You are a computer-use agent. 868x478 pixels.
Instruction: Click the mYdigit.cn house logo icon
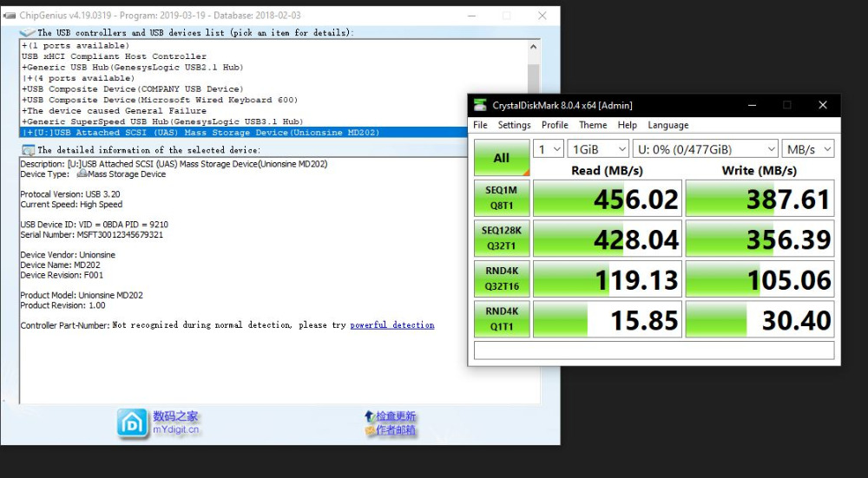(x=133, y=423)
